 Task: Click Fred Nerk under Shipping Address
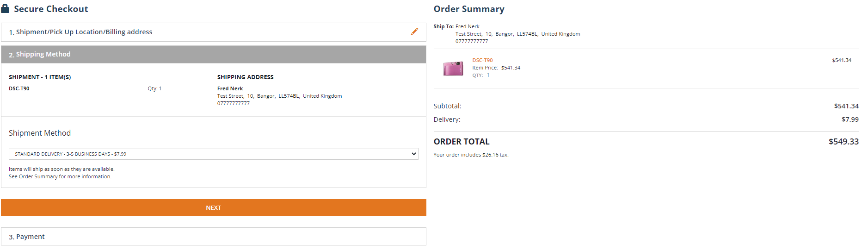point(230,88)
